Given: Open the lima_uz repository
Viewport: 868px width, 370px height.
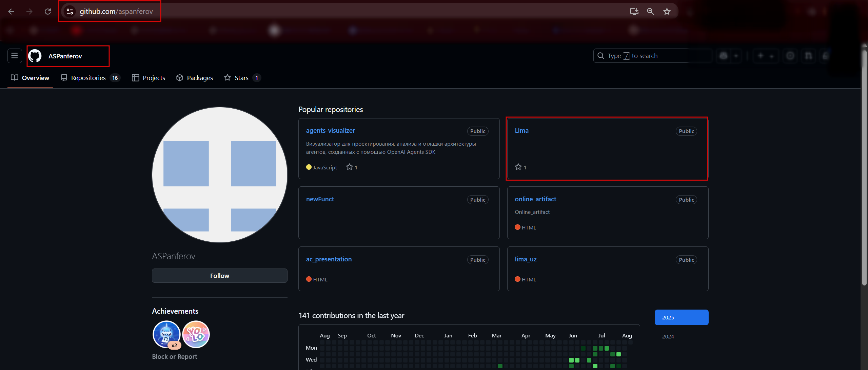Looking at the screenshot, I should [526, 259].
